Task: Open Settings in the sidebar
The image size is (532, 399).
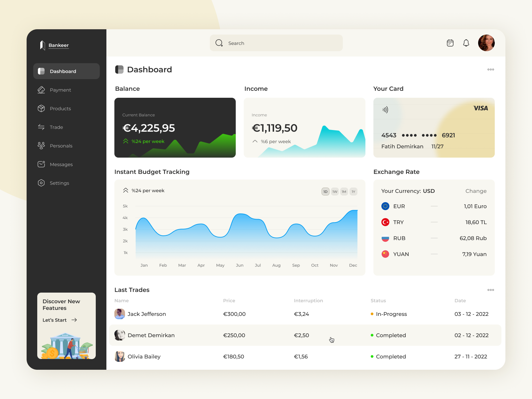Action: click(x=59, y=183)
